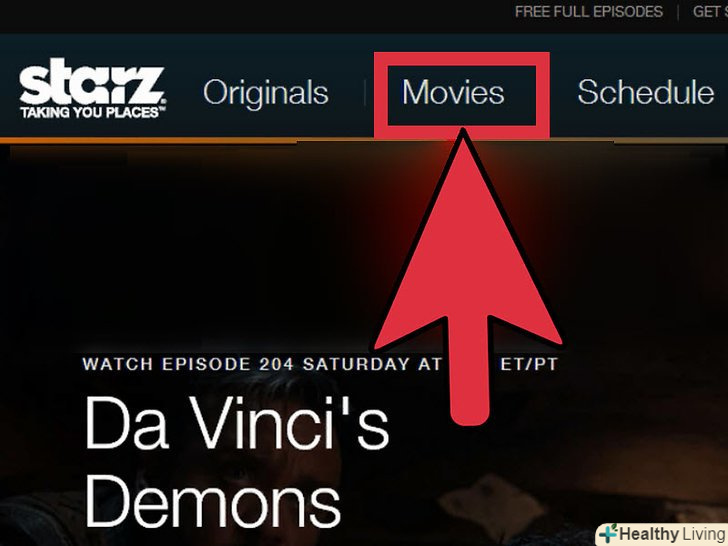Screen dimensions: 728x546
Task: Open the Originals menu
Action: 266,92
